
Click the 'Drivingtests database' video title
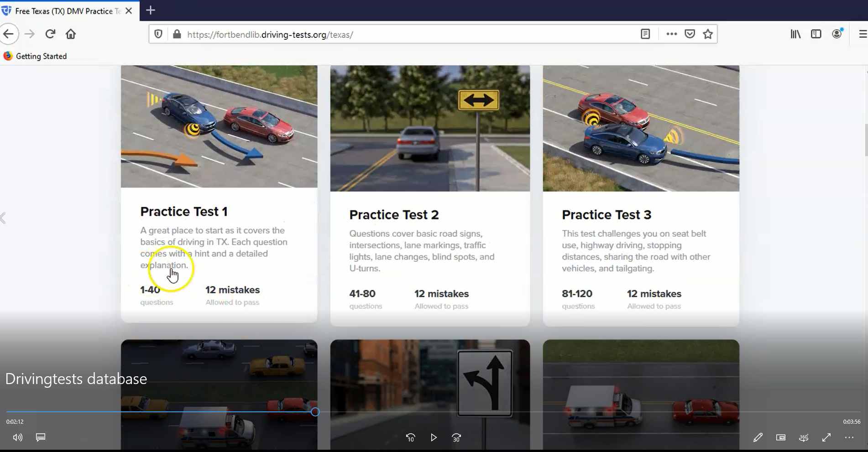tap(76, 379)
